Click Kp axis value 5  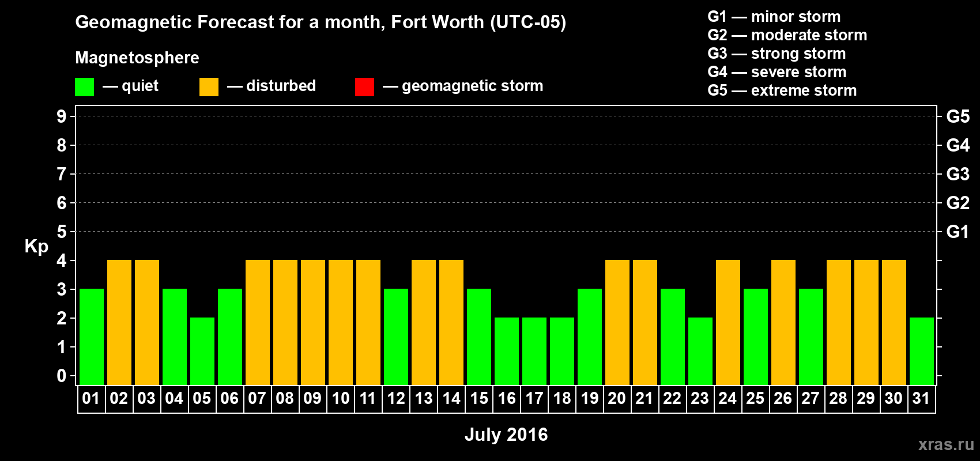pos(62,232)
